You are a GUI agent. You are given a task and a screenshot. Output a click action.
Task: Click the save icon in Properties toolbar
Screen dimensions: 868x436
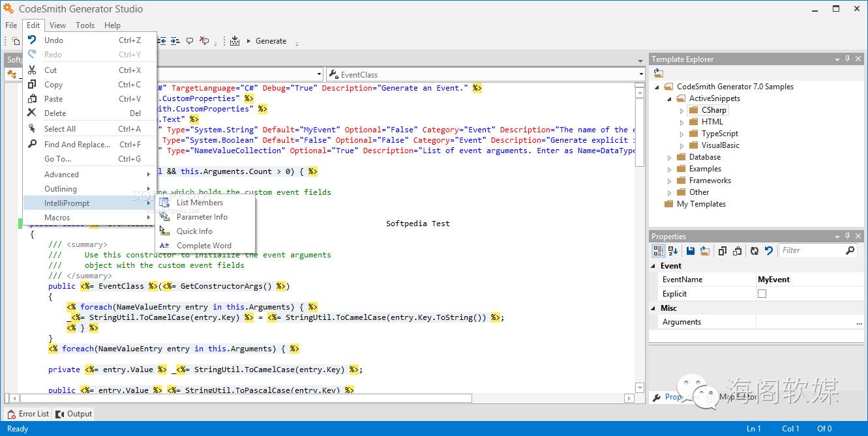[x=691, y=251]
